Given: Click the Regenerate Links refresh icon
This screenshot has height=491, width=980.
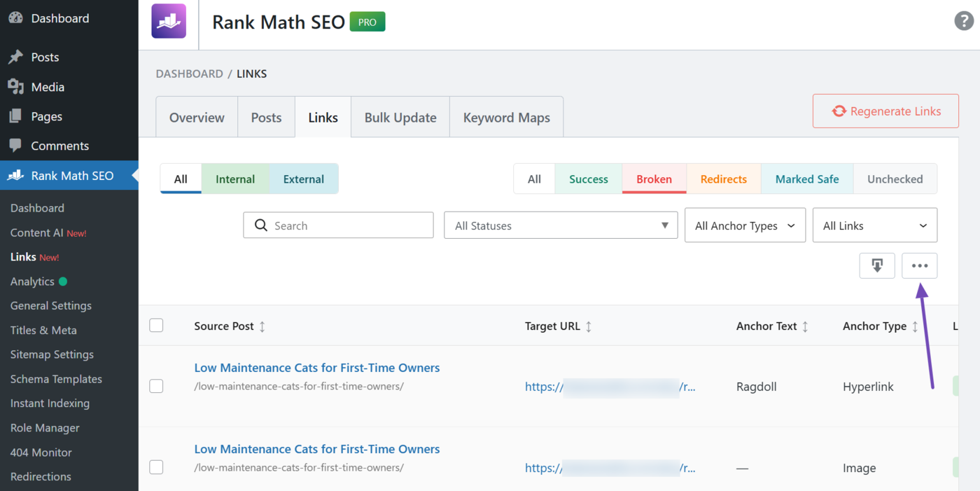Looking at the screenshot, I should [x=838, y=111].
